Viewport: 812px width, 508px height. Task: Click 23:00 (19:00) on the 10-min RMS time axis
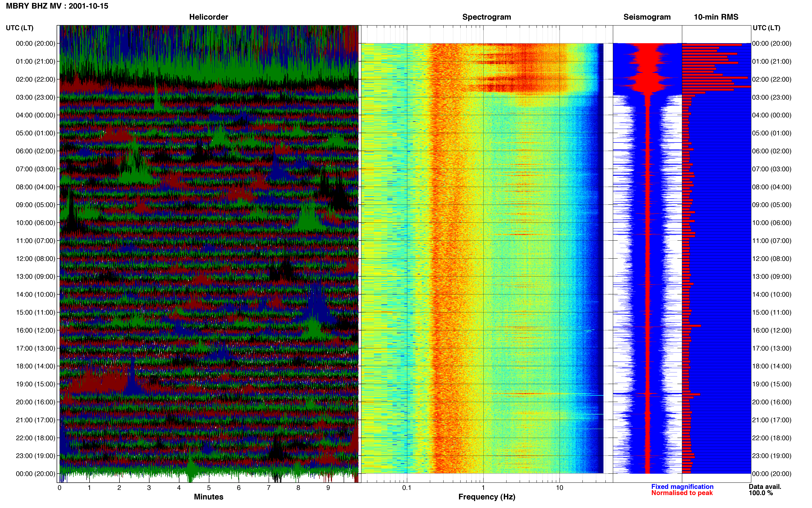[772, 456]
